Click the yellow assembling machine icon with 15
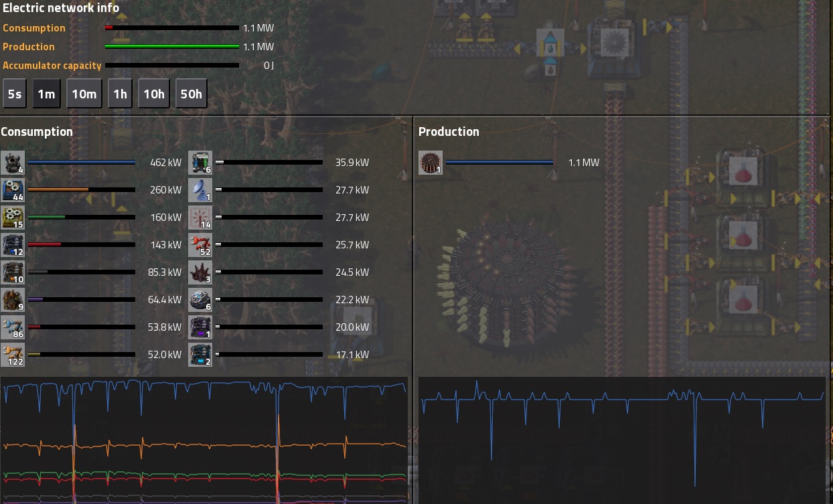The width and height of the screenshot is (833, 504). point(13,218)
